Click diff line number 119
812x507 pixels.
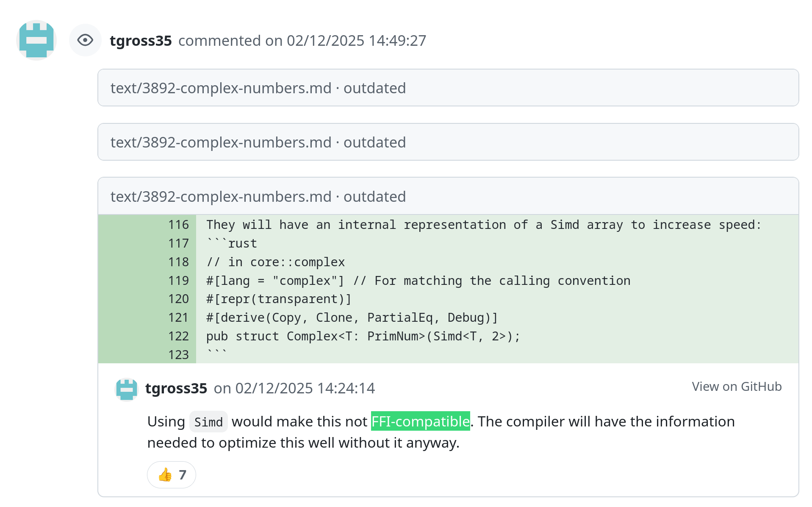point(178,281)
